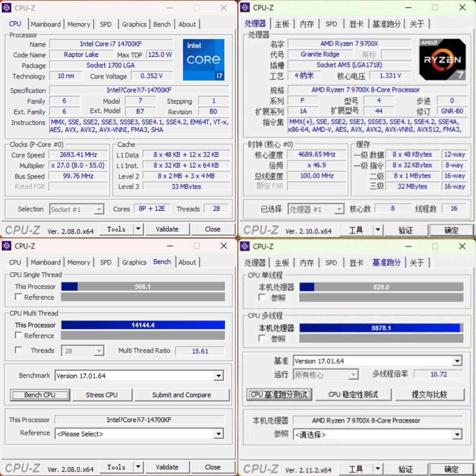This screenshot has width=476, height=476.
Task: Click CPU-Z app icon in AMD 基准跑分 window
Action: pos(245,246)
